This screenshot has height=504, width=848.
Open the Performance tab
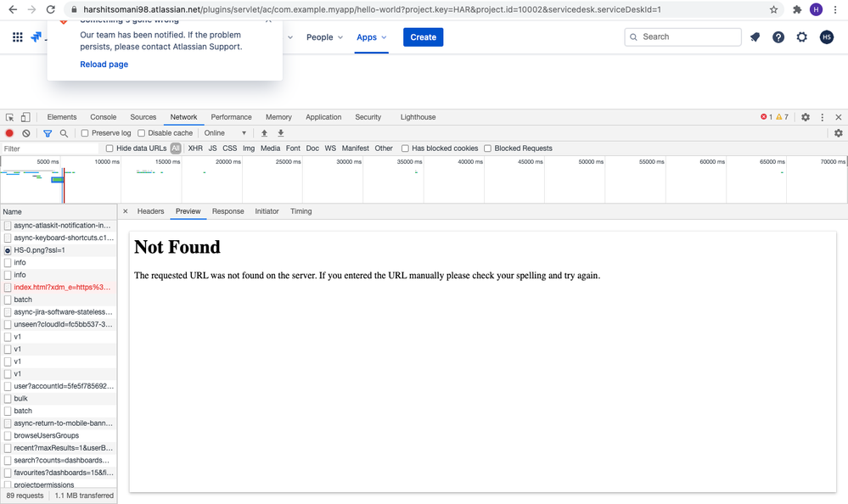(231, 117)
